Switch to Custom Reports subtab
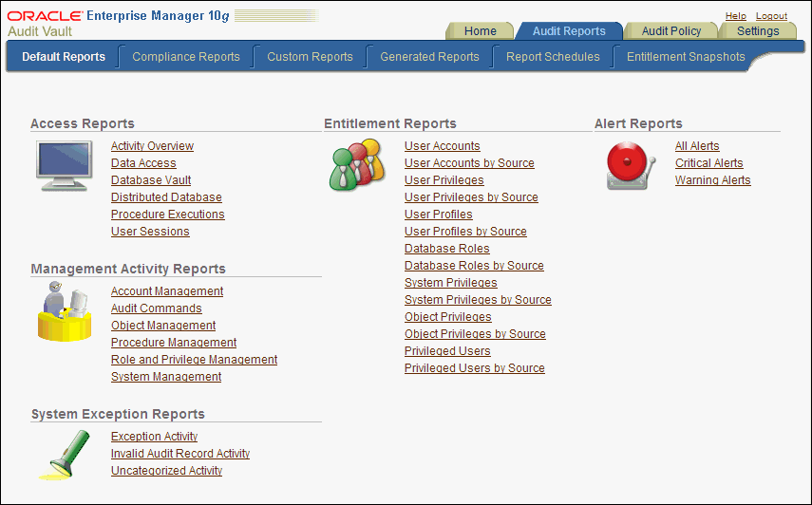This screenshot has height=505, width=812. coord(310,57)
